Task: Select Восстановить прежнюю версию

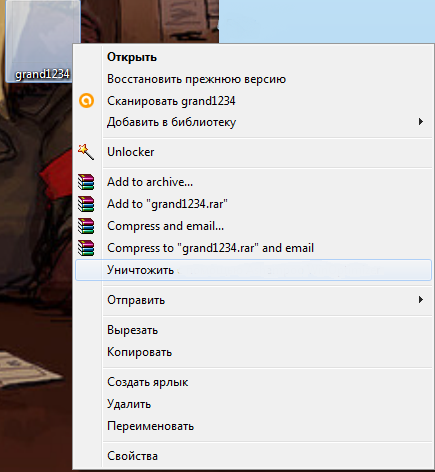Action: pos(253,79)
